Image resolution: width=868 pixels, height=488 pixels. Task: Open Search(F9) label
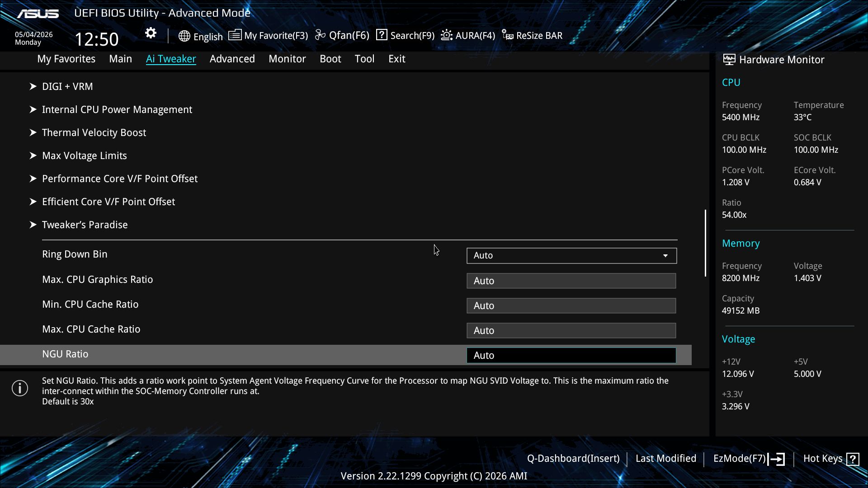[412, 35]
